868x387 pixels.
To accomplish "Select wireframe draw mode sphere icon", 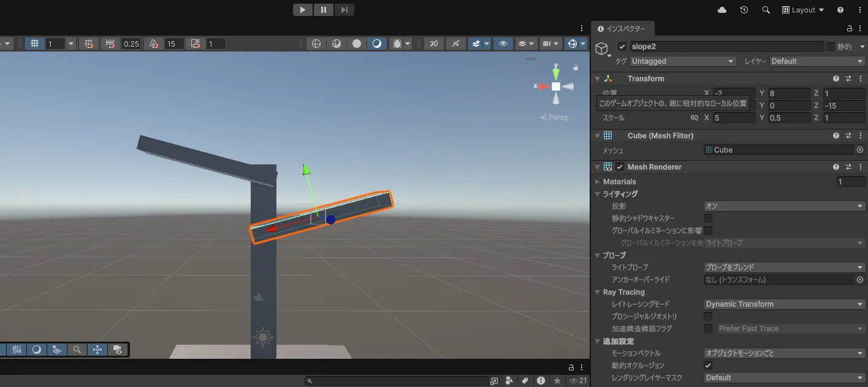I will pyautogui.click(x=316, y=44).
